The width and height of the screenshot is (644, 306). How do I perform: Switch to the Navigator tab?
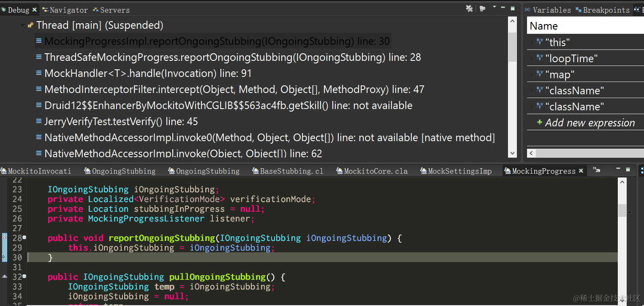click(65, 10)
